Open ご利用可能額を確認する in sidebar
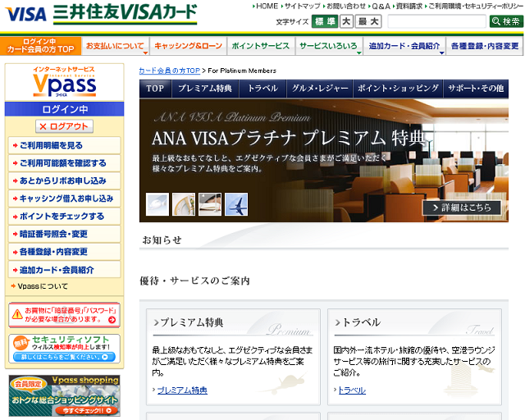The width and height of the screenshot is (525, 420). click(x=64, y=163)
